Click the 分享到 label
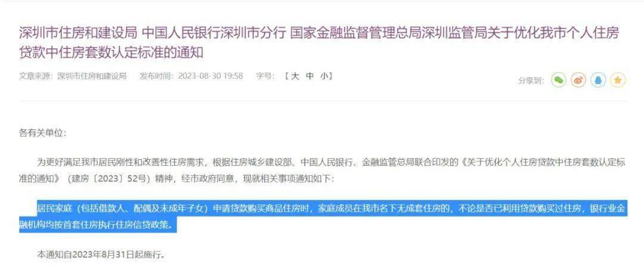The image size is (644, 269). tap(531, 81)
